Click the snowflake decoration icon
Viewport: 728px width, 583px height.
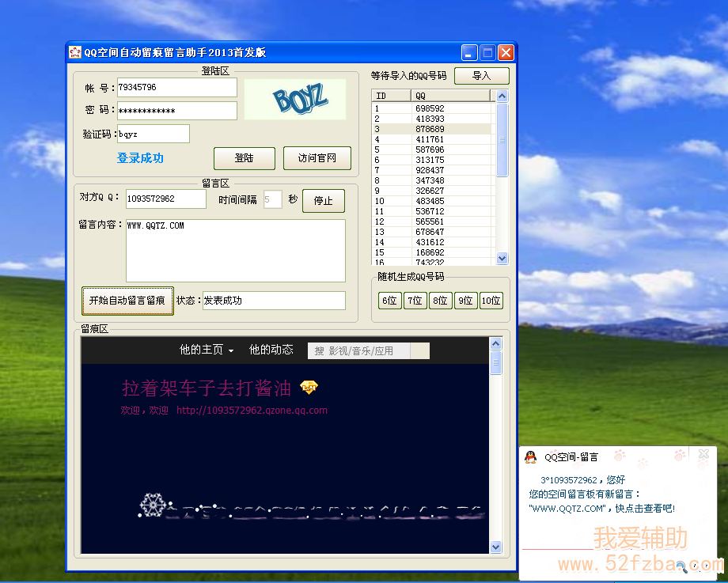point(153,505)
